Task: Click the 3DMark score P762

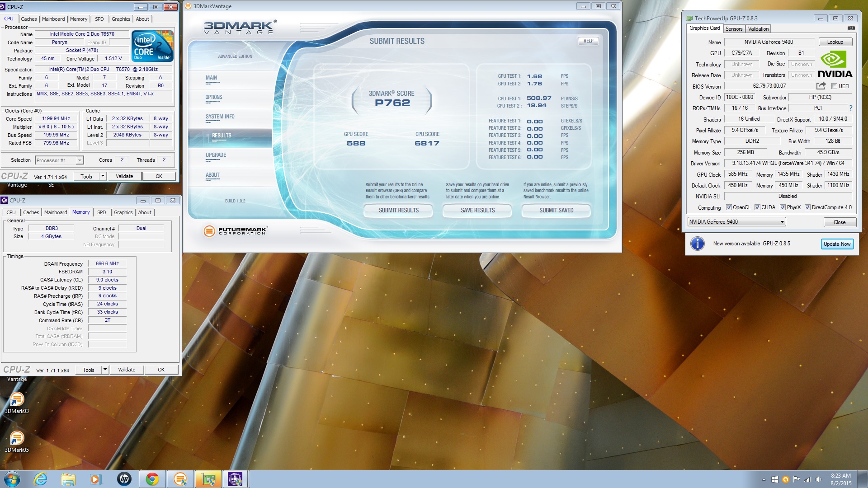Action: point(392,103)
